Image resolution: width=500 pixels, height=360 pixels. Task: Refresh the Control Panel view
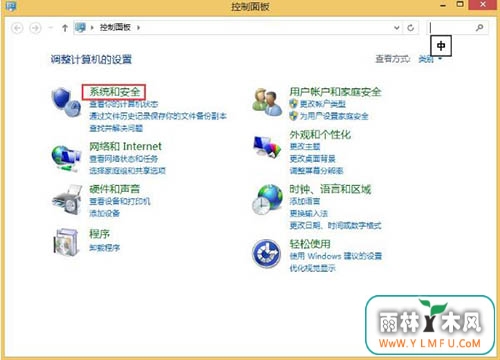point(411,28)
